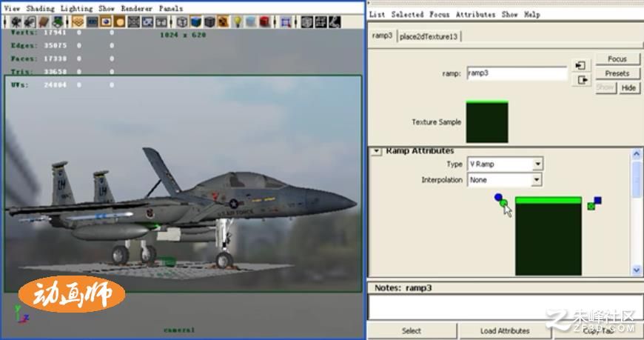Open the Selected menu
Viewport: 644px width, 340px height.
point(407,14)
